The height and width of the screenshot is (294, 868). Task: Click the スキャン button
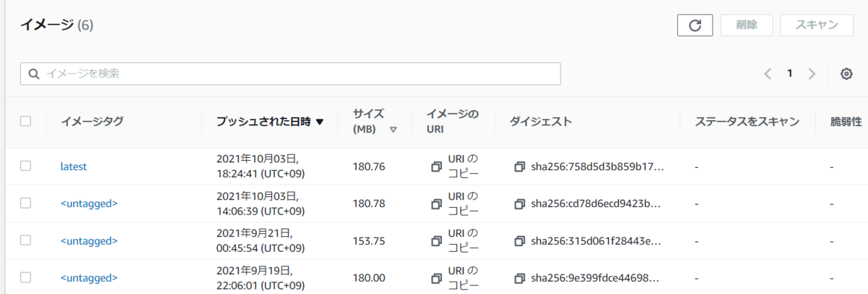point(817,25)
